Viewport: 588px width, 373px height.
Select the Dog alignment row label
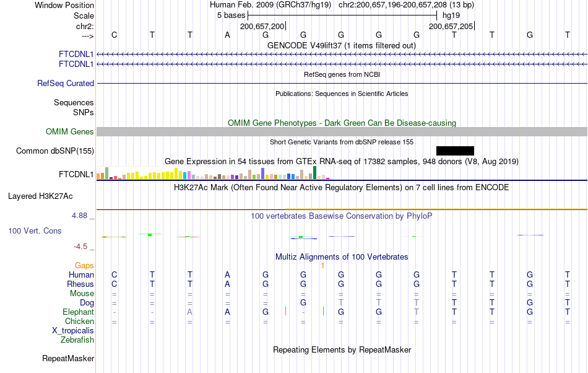point(87,302)
